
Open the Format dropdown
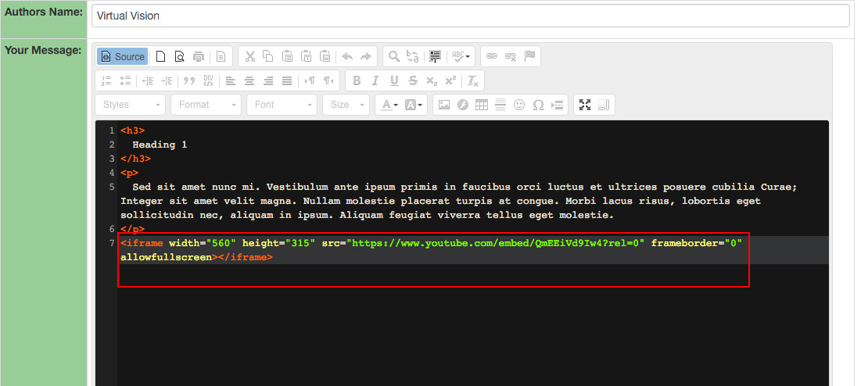tap(206, 105)
